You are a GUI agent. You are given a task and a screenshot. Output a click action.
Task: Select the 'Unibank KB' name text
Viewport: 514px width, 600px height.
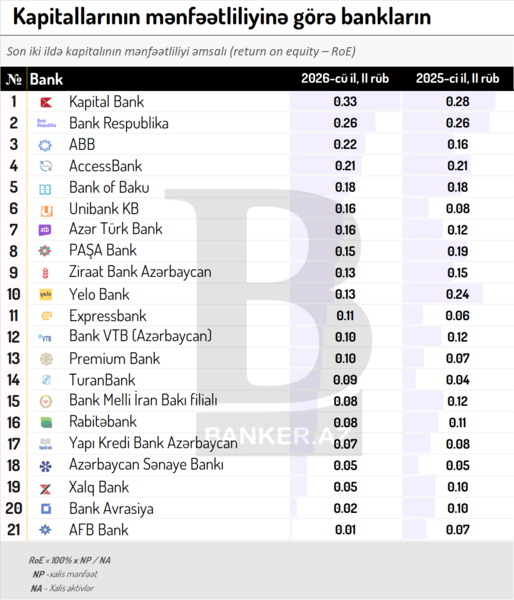(x=104, y=209)
